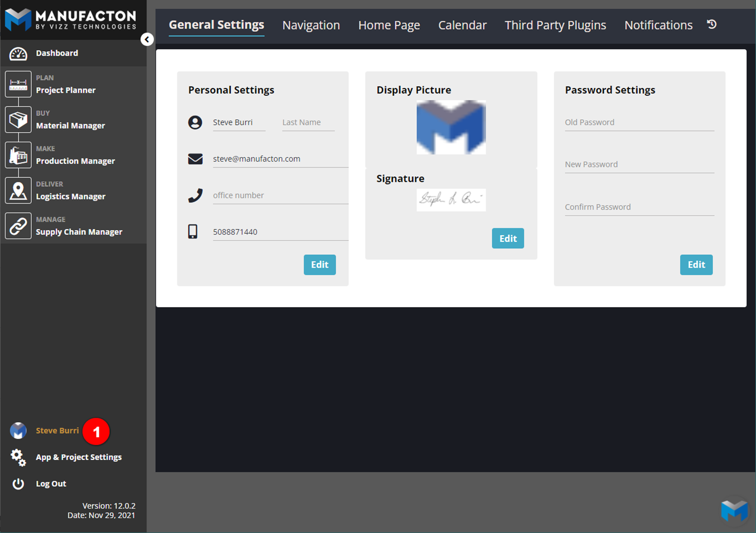Open the history icon in tab bar
Viewport: 756px width, 533px height.
pyautogui.click(x=711, y=25)
